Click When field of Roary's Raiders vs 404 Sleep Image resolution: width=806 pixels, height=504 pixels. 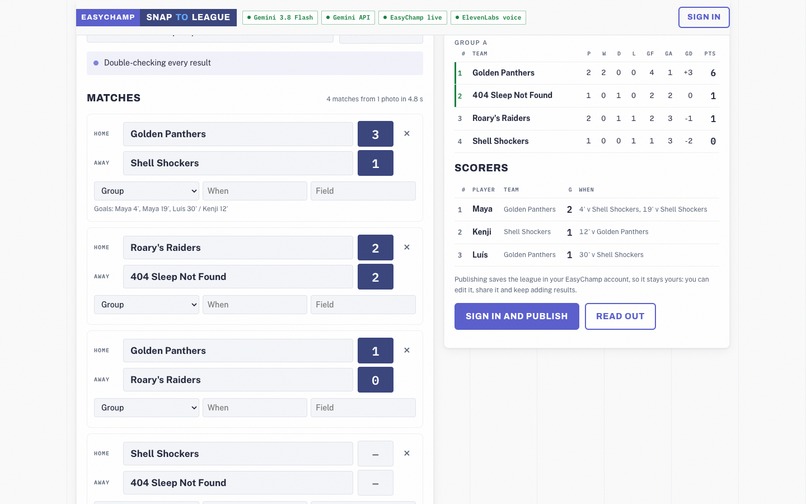[254, 304]
